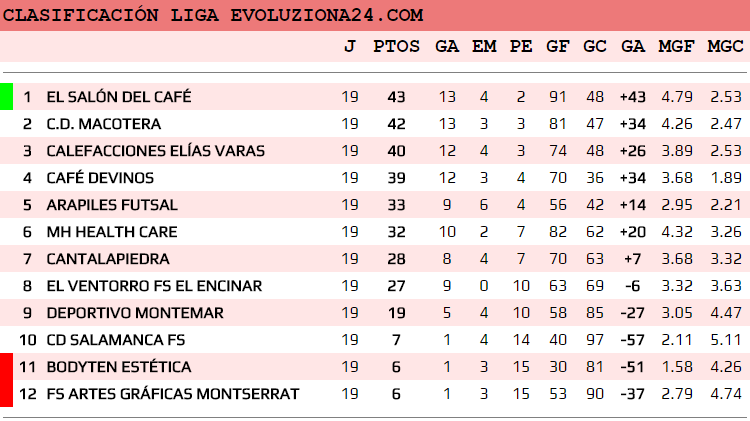
Task: Open the C.D. MACOTERA team entry
Action: tap(103, 124)
